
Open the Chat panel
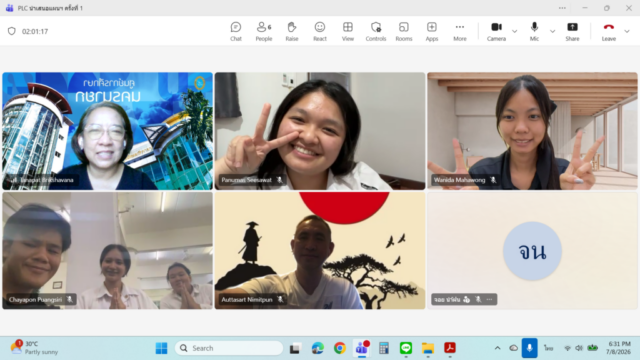[x=236, y=31]
